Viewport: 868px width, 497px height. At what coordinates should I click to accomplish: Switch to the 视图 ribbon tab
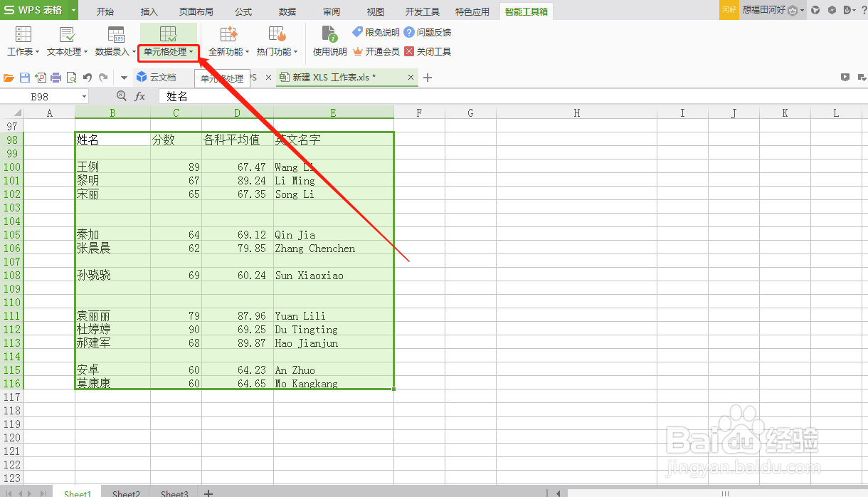pos(376,11)
